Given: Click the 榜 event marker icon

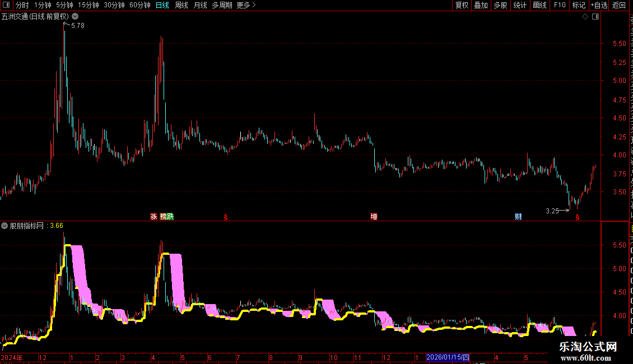Looking at the screenshot, I should 164,217.
